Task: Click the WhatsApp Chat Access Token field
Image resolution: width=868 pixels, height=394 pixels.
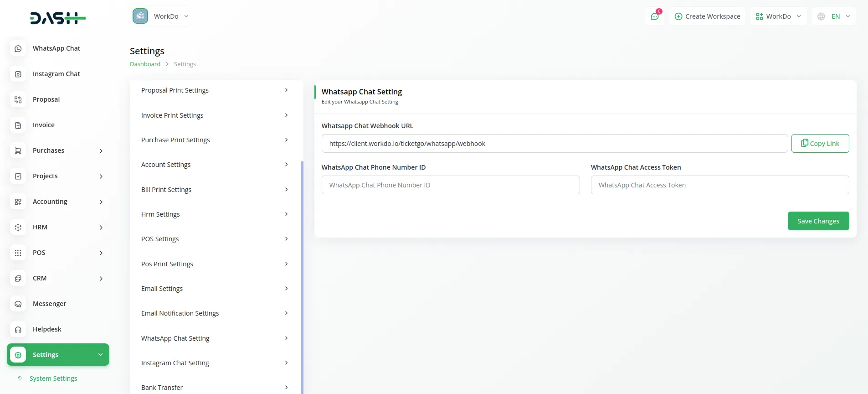Action: tap(719, 185)
